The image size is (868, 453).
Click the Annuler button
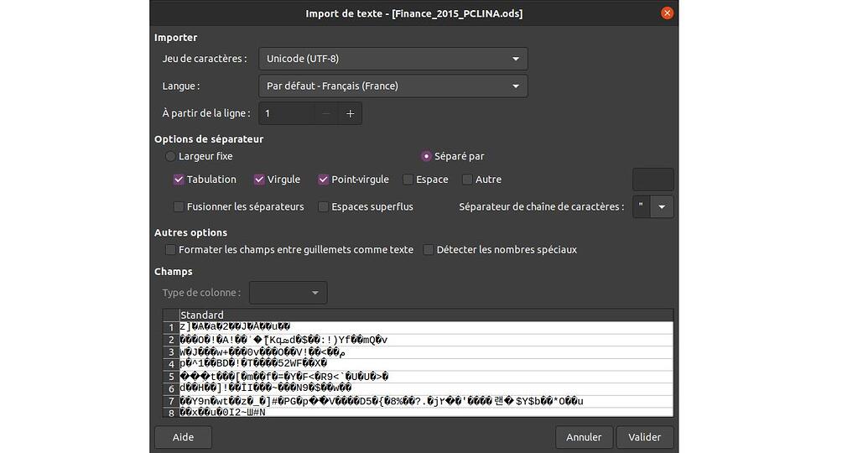(584, 437)
